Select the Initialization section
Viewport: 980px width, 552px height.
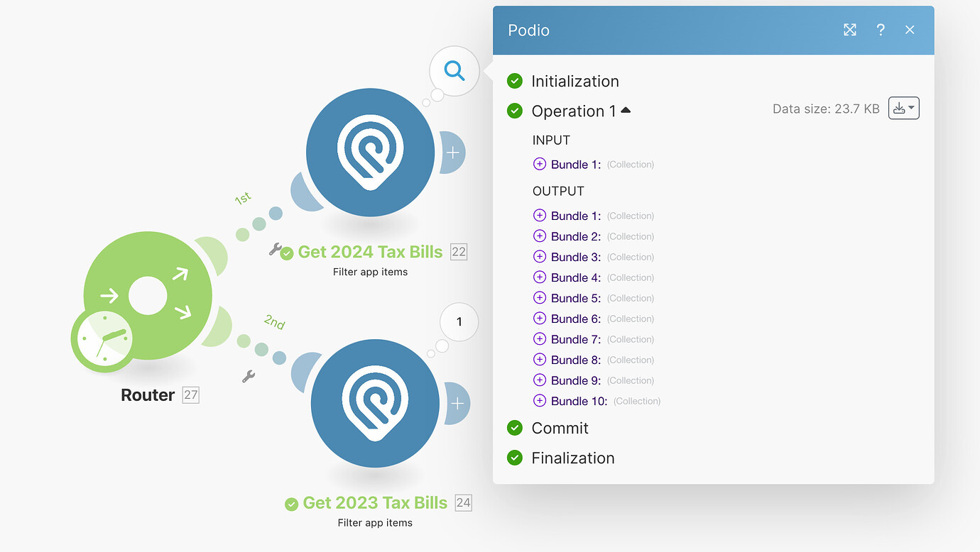(575, 81)
